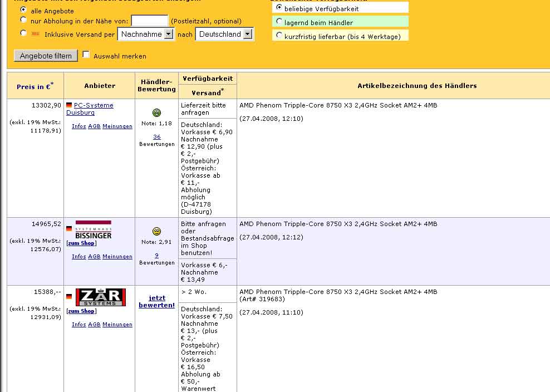Click the 'Anbieter' column header
This screenshot has height=392, width=550.
point(100,86)
